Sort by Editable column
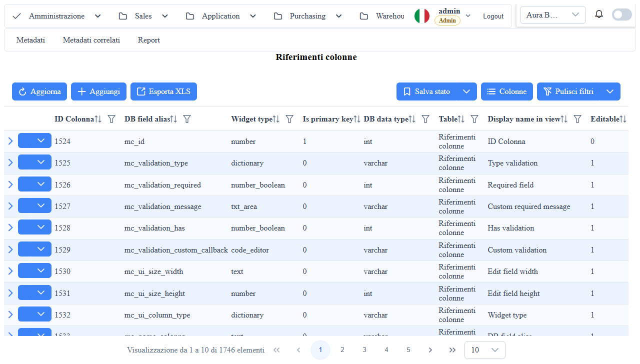Viewport: 640px width, 364px height. tap(623, 119)
